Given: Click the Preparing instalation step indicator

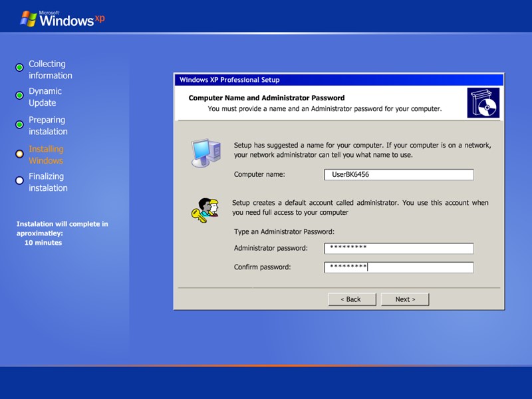Looking at the screenshot, I should (x=19, y=124).
